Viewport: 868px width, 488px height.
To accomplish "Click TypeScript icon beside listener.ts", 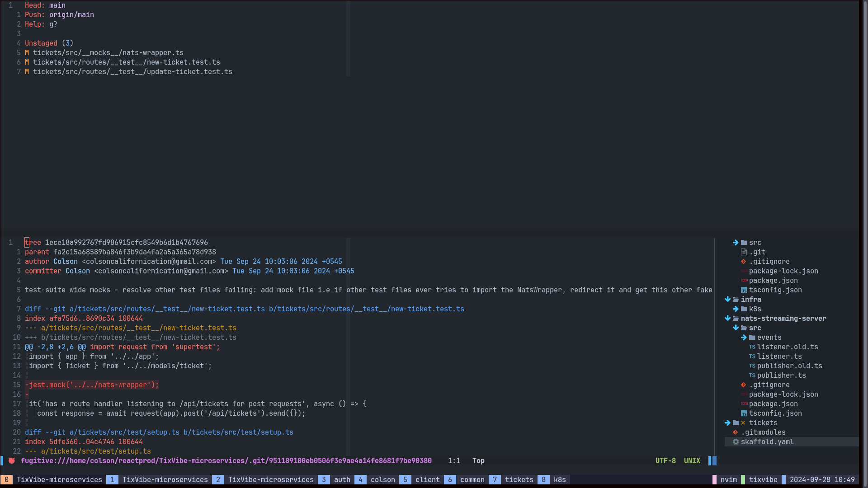I will (x=752, y=357).
